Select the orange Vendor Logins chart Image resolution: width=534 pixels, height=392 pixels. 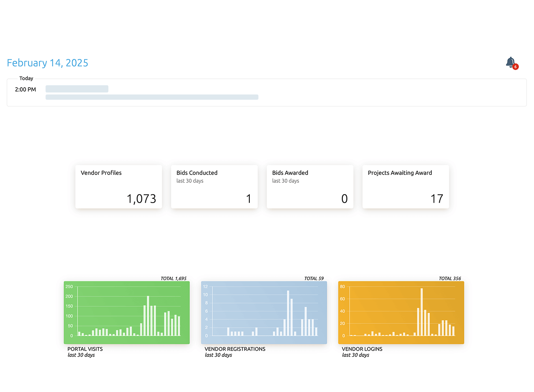[401, 312]
